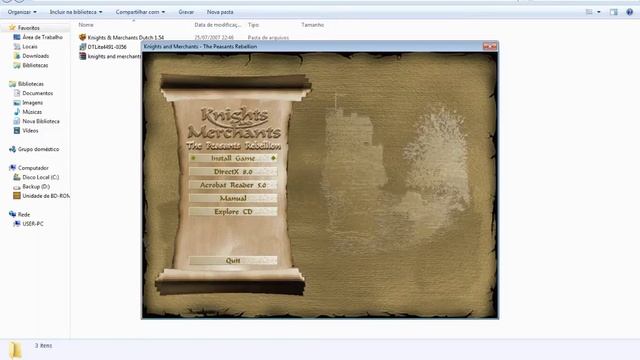Open the Organizar dropdown menu

[x=22, y=12]
